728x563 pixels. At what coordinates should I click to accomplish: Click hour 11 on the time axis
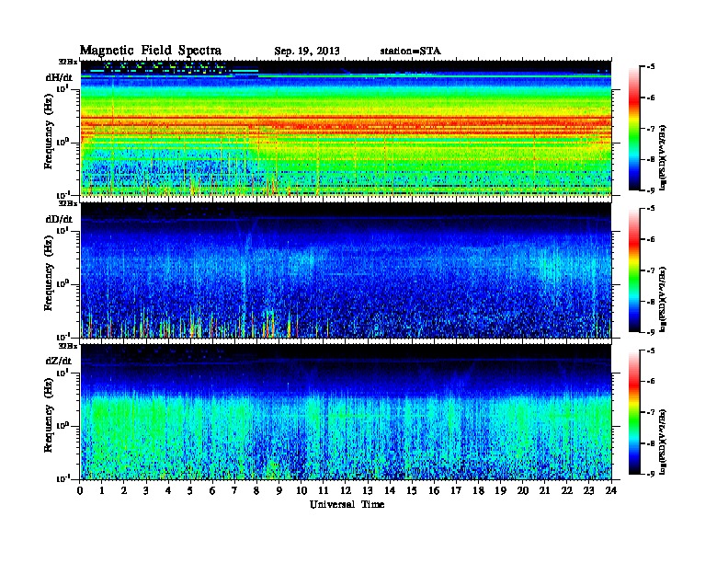324,491
